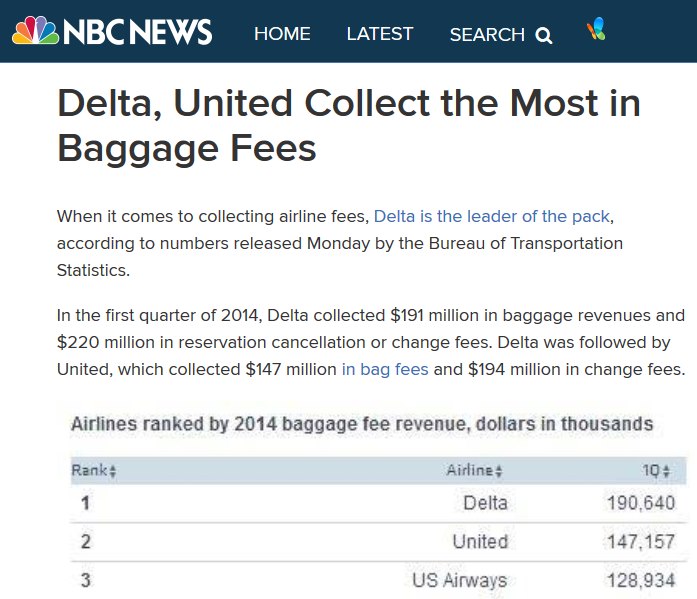This screenshot has width=697, height=599.
Task: Select the Delta airline cell
Action: [x=485, y=503]
